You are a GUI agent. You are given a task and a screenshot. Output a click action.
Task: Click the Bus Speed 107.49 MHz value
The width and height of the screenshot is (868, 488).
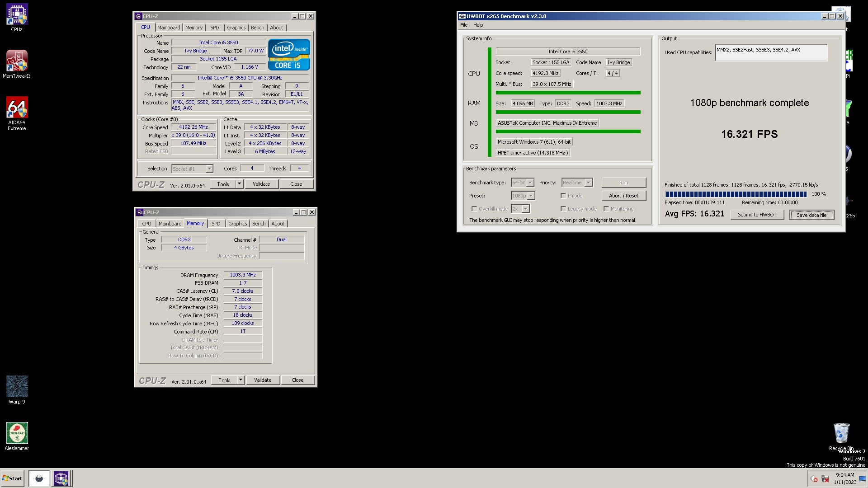(193, 144)
